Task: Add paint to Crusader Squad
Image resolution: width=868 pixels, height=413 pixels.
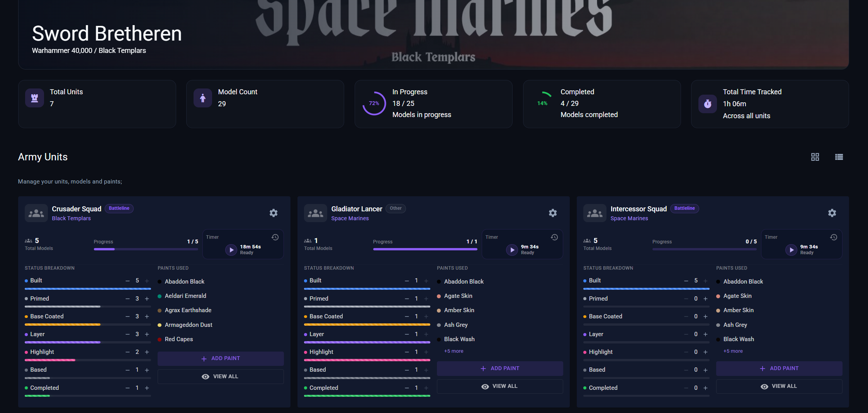Action: (221, 359)
